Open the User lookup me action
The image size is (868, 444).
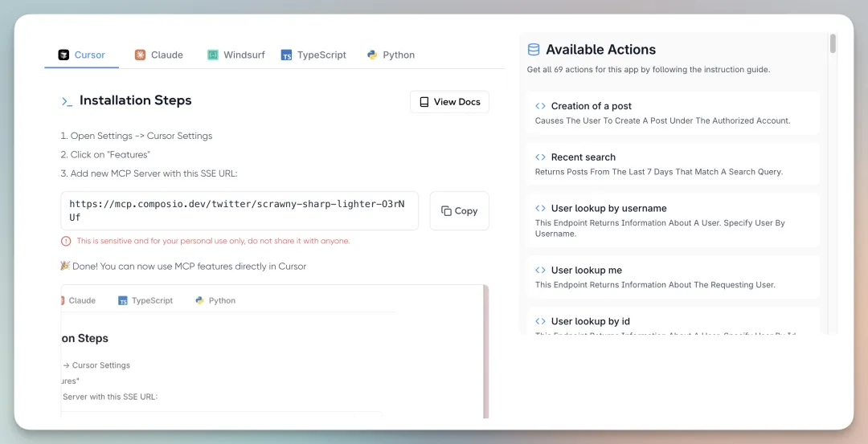pyautogui.click(x=674, y=277)
